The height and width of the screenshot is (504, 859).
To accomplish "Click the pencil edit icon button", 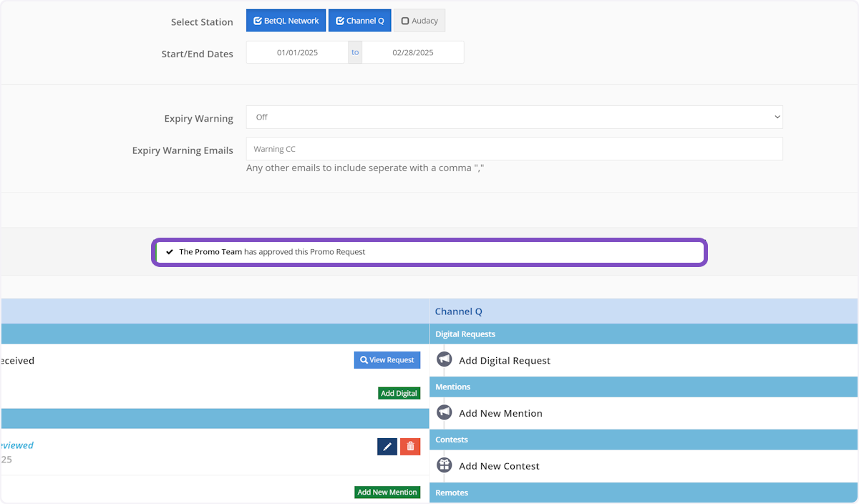I will point(387,447).
